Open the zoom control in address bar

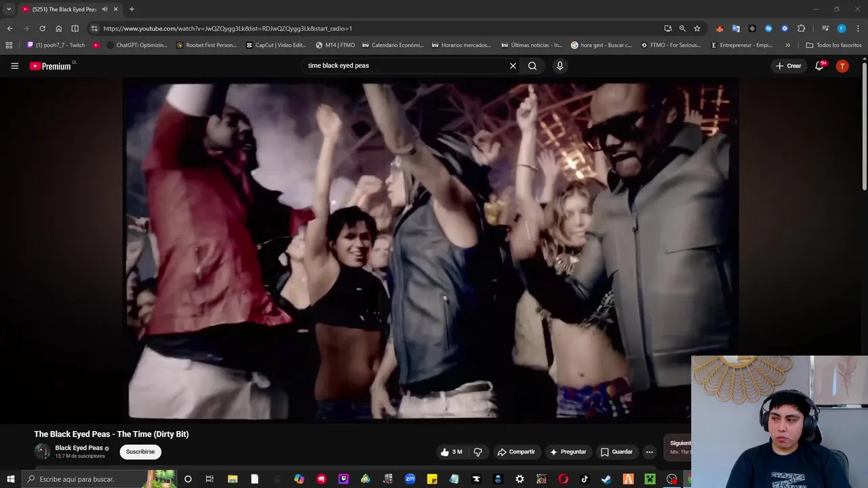(x=682, y=28)
